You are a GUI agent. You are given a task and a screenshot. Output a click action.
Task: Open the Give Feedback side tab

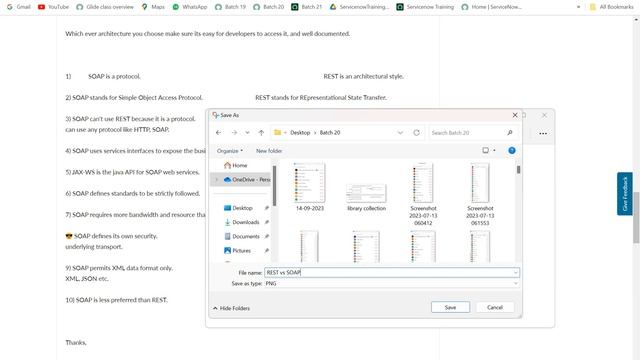[624, 194]
